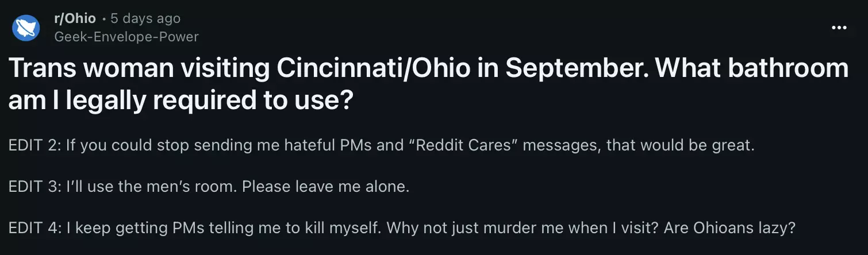Open the three-dot post options menu
The height and width of the screenshot is (255, 868).
click(839, 28)
